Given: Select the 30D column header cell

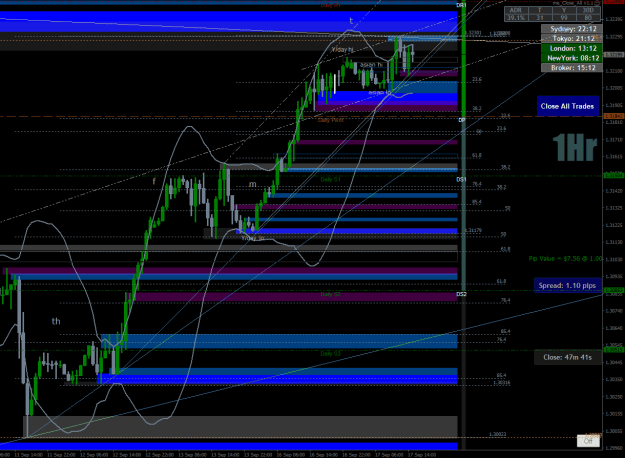Looking at the screenshot, I should (588, 10).
